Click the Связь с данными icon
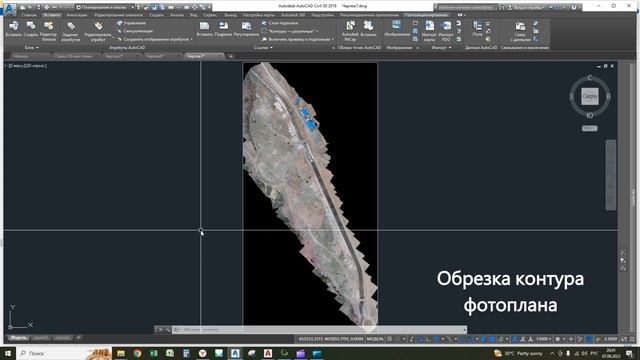 point(520,26)
